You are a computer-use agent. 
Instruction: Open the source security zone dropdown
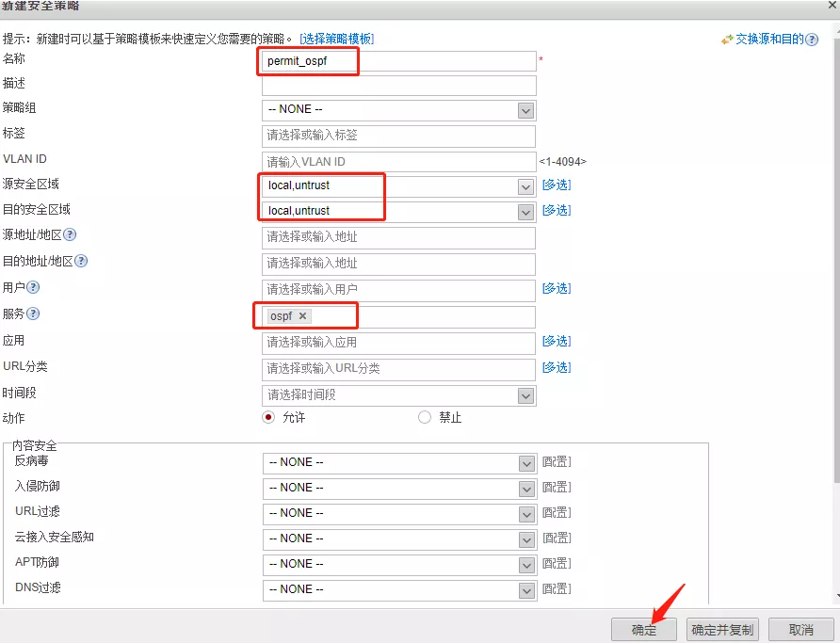click(x=525, y=186)
